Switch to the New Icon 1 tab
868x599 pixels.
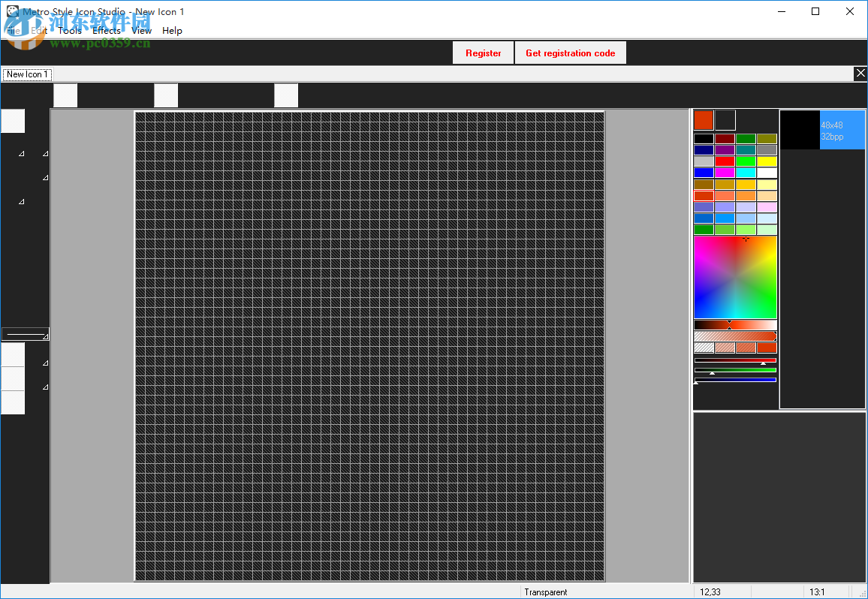tap(27, 74)
